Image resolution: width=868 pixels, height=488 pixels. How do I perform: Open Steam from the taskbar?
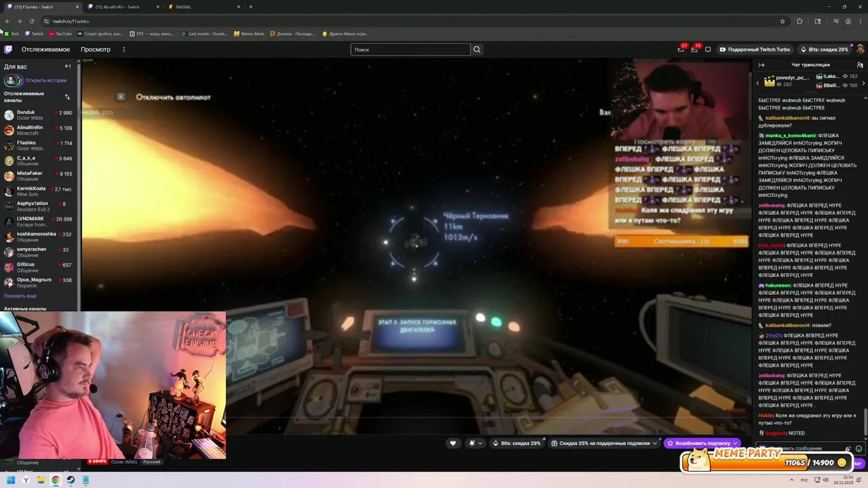pyautogui.click(x=71, y=480)
